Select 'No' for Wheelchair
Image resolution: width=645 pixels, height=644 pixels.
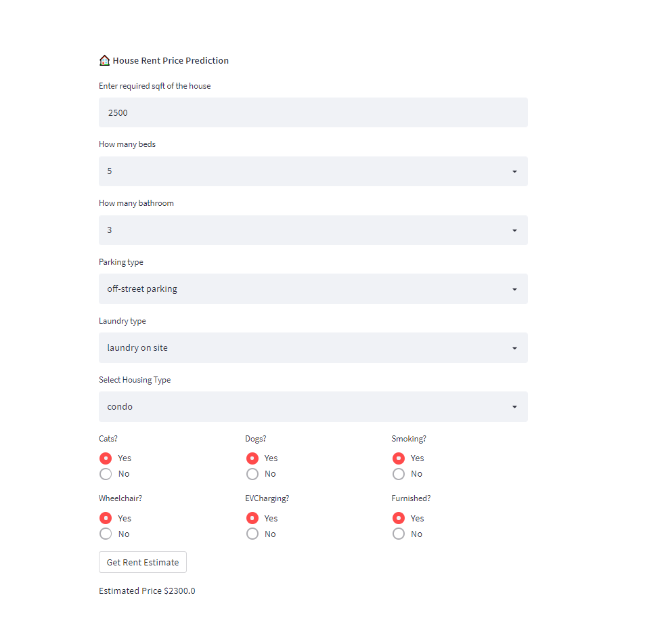click(x=106, y=534)
